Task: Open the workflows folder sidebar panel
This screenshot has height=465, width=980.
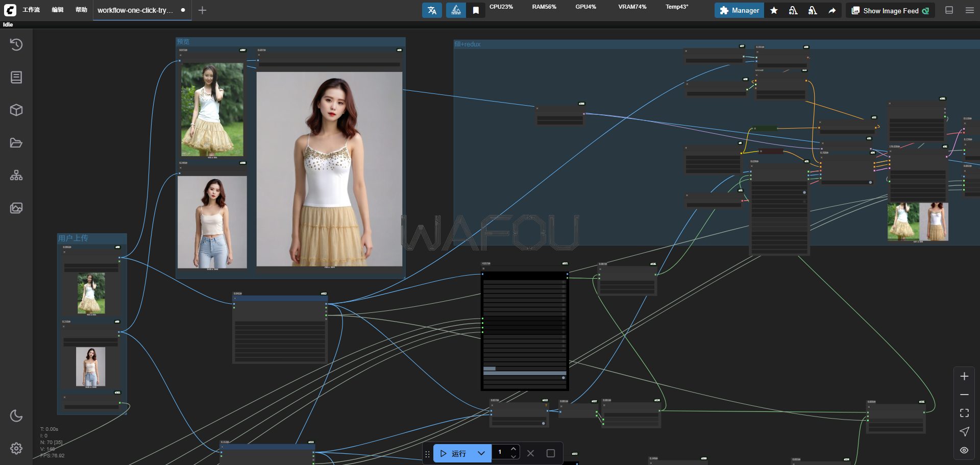Action: point(16,142)
